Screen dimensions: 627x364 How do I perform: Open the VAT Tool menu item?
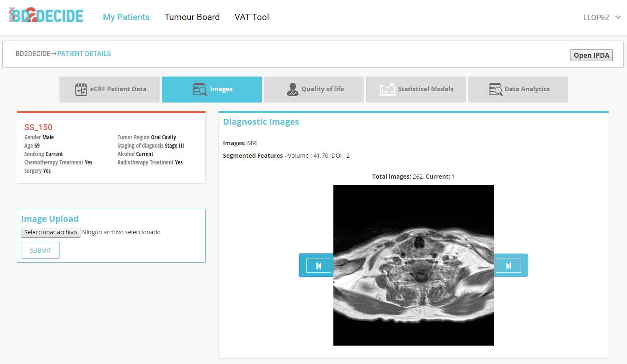click(251, 17)
